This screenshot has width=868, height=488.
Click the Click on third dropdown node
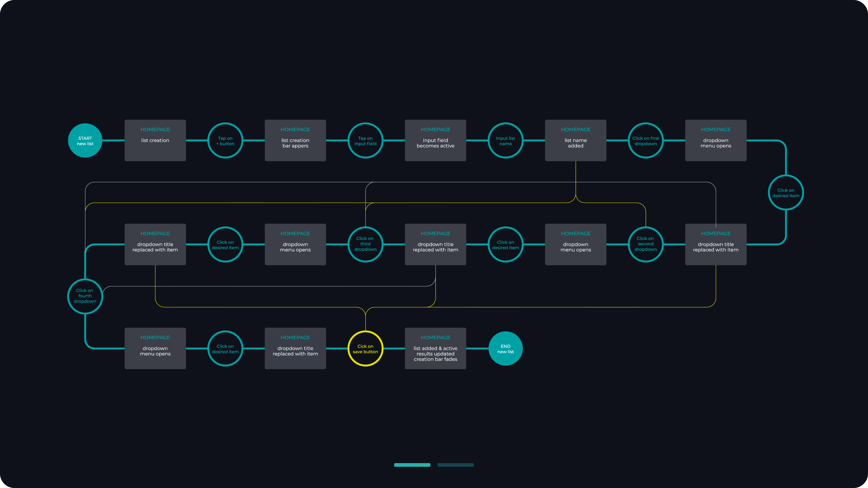[365, 244]
